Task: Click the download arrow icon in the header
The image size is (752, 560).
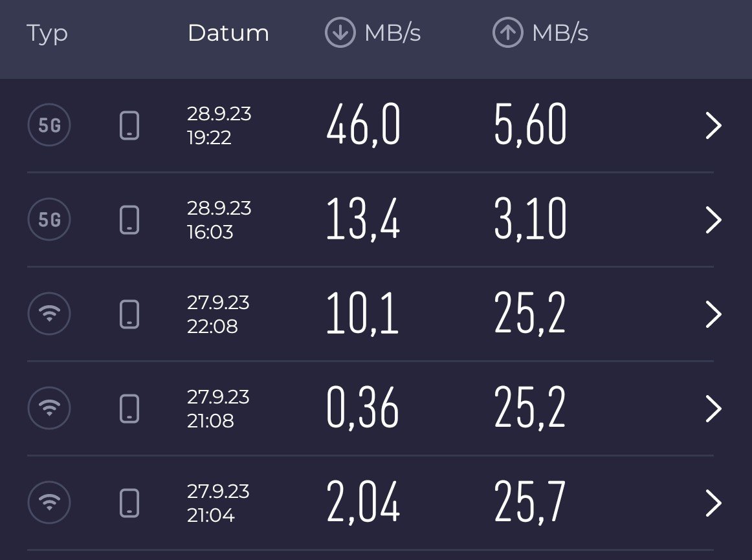Action: click(x=340, y=33)
